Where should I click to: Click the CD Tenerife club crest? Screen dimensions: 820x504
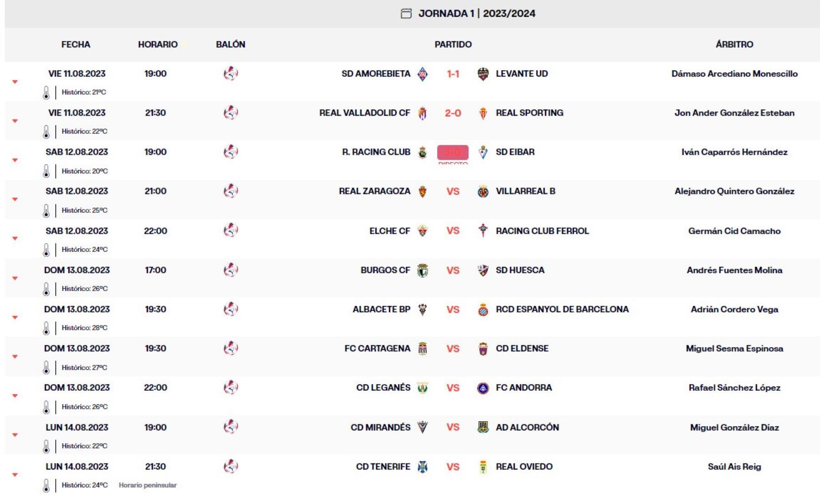click(423, 467)
